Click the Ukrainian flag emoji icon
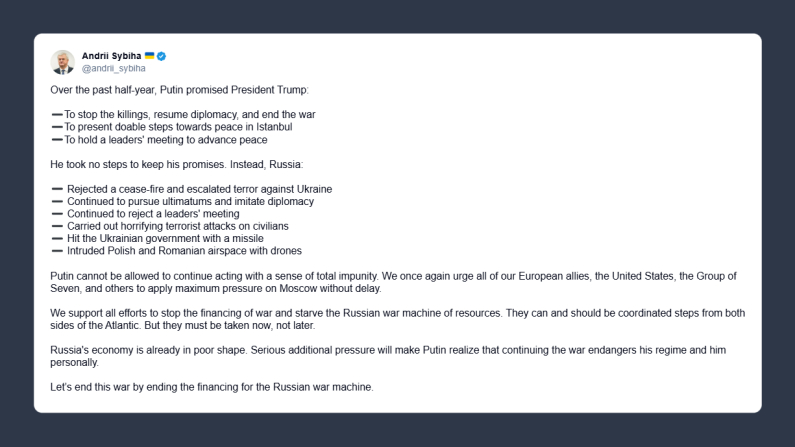The image size is (795, 447). [149, 56]
